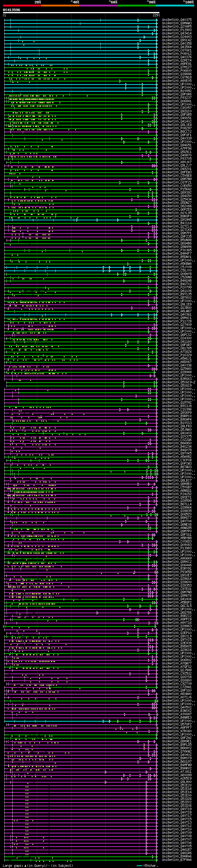Viewport: 197px width, 868px height.
Task: Select the UniRef100_A2R5C9 label
Action: coord(177,778)
